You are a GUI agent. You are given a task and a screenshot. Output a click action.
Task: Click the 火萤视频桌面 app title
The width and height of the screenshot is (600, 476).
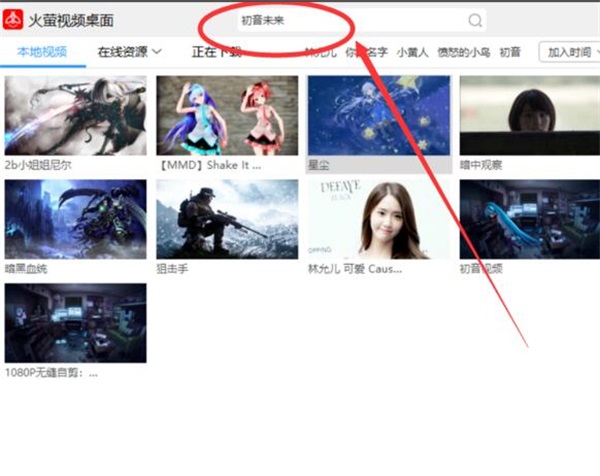click(x=71, y=20)
